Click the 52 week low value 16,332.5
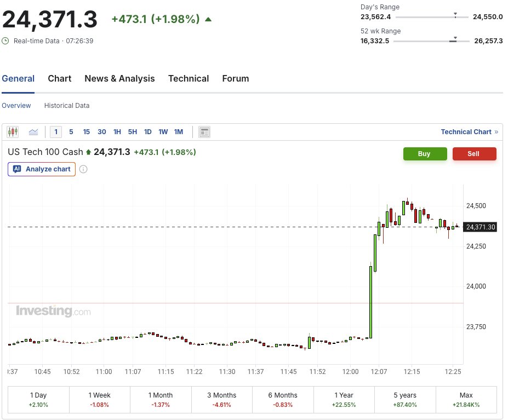The image size is (508, 420). (x=375, y=41)
